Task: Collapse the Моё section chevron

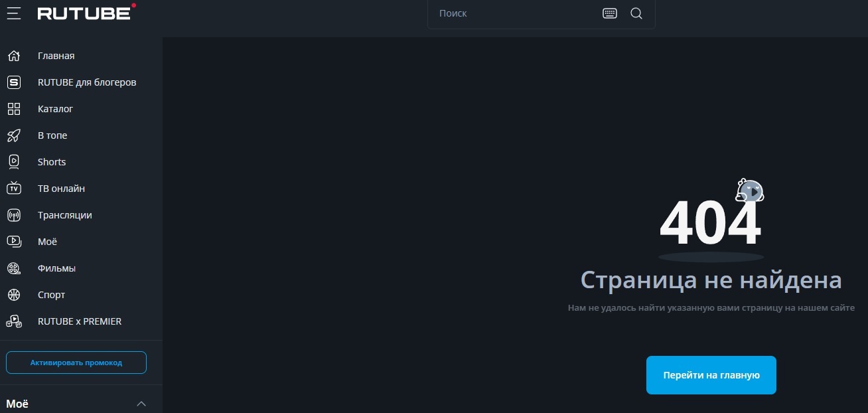Action: point(141,404)
